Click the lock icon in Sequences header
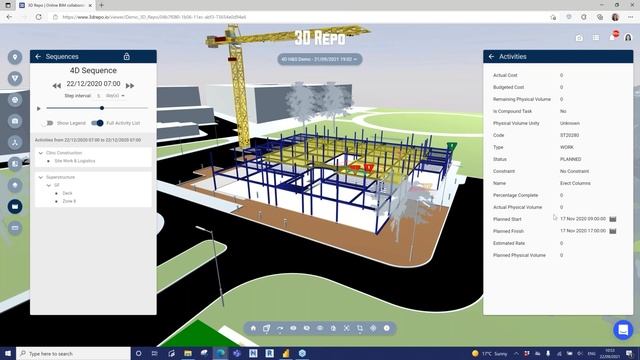This screenshot has width=640, height=360. 127,57
